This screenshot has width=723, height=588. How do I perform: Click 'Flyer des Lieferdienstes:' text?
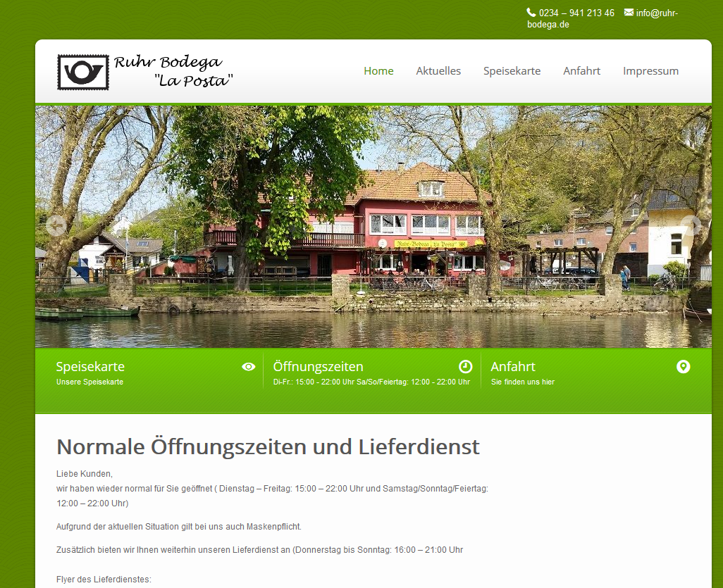(104, 580)
